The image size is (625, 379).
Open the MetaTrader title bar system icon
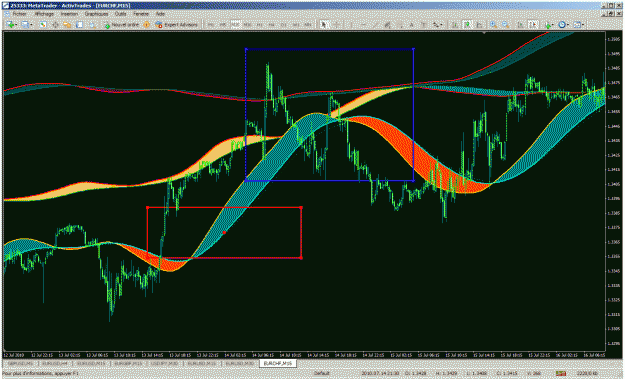[5, 6]
